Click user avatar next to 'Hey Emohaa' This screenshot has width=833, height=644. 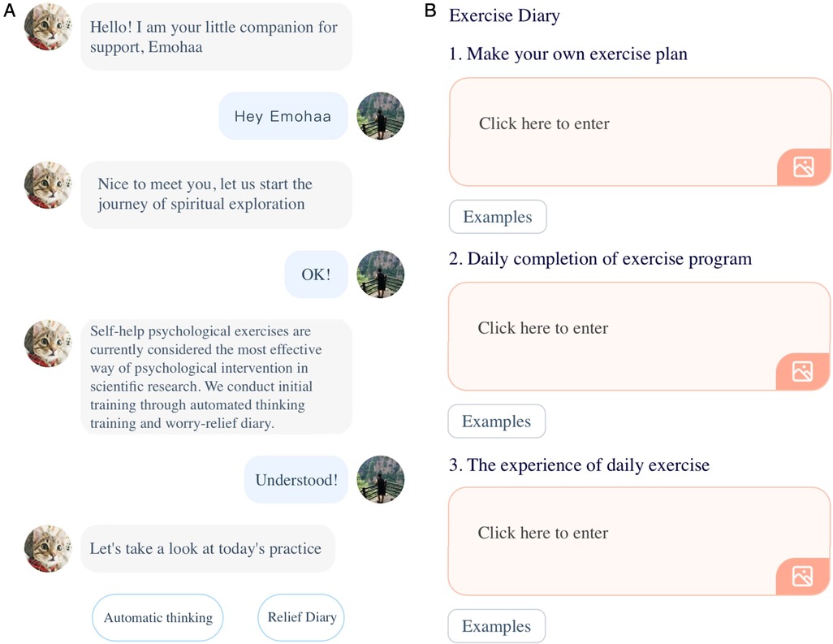(x=381, y=116)
